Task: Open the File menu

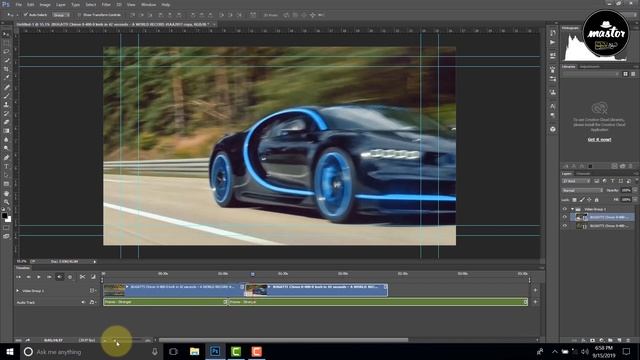Action: pyautogui.click(x=19, y=4)
